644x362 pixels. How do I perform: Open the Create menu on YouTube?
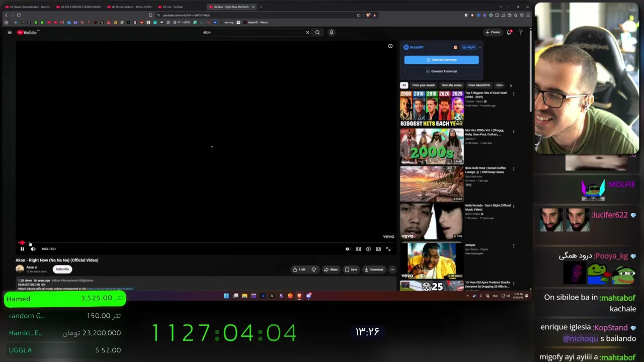[493, 32]
